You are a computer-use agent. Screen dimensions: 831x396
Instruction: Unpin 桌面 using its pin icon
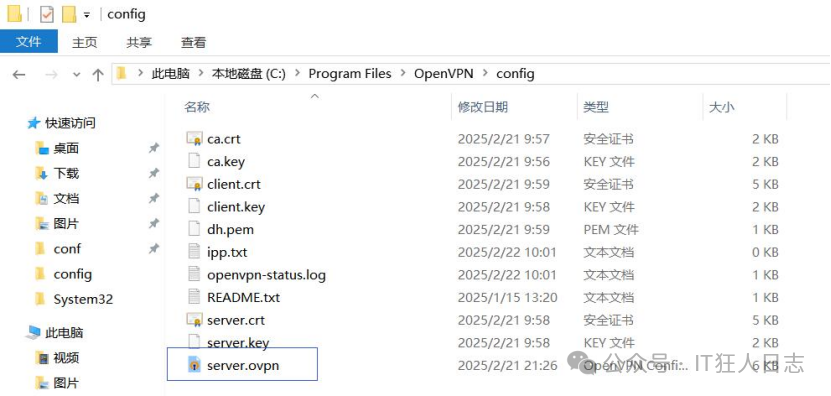[x=154, y=148]
